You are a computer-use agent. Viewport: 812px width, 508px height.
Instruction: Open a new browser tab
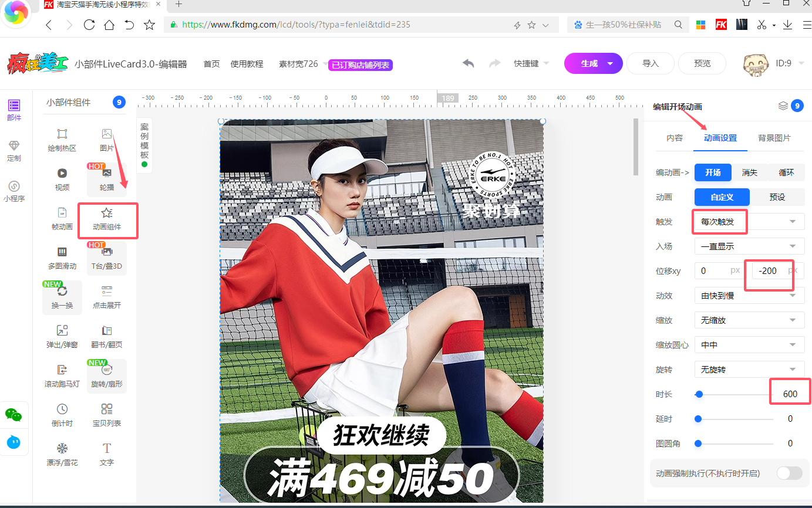click(179, 4)
